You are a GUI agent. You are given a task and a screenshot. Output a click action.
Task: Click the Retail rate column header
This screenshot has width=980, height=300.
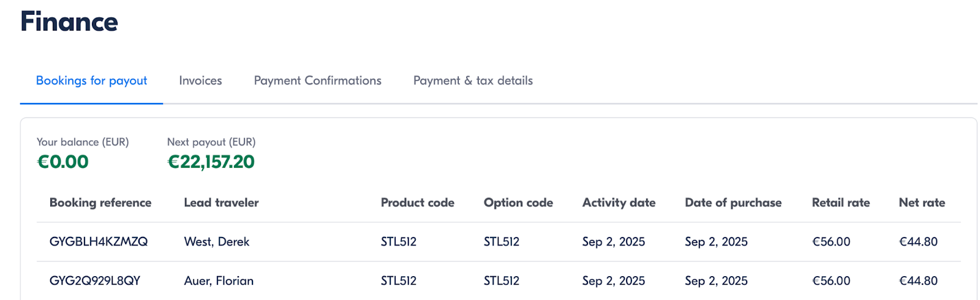(840, 203)
